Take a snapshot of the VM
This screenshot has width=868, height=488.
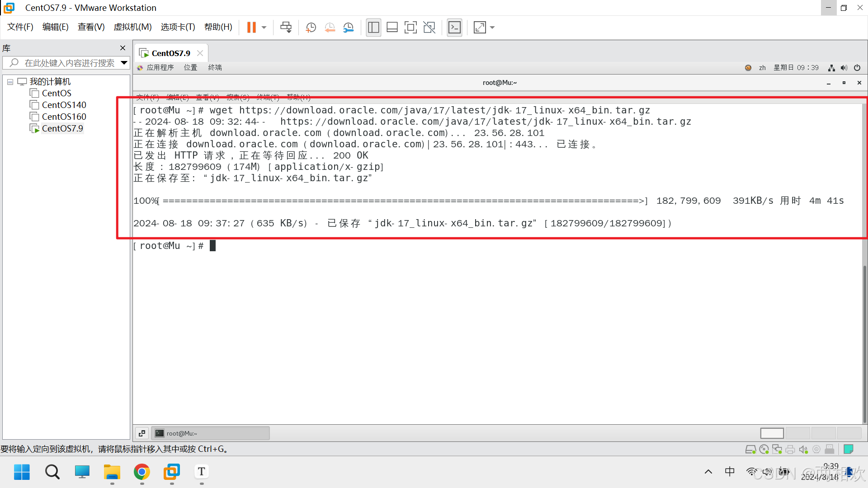click(311, 28)
